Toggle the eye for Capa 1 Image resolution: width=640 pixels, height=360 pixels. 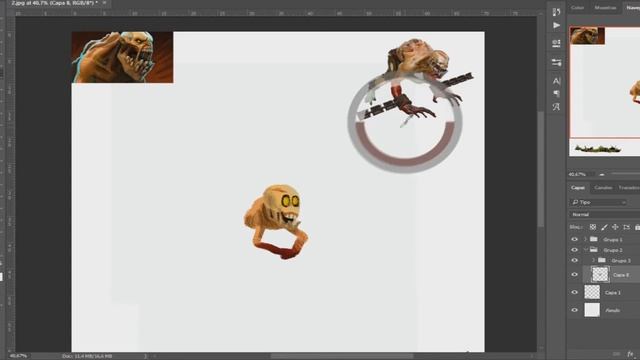click(x=575, y=292)
